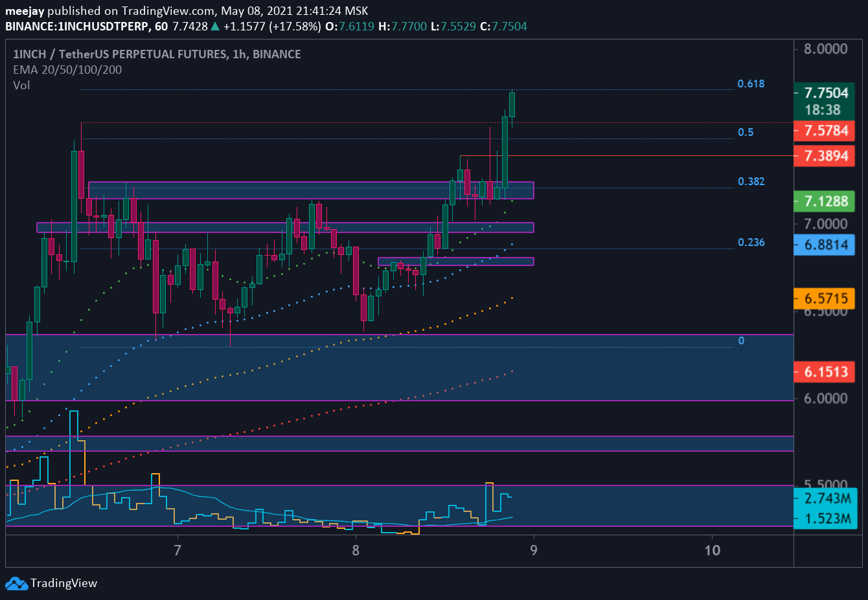Select the 0.382 Fibonacci level label
This screenshot has height=600, width=868.
pyautogui.click(x=751, y=181)
